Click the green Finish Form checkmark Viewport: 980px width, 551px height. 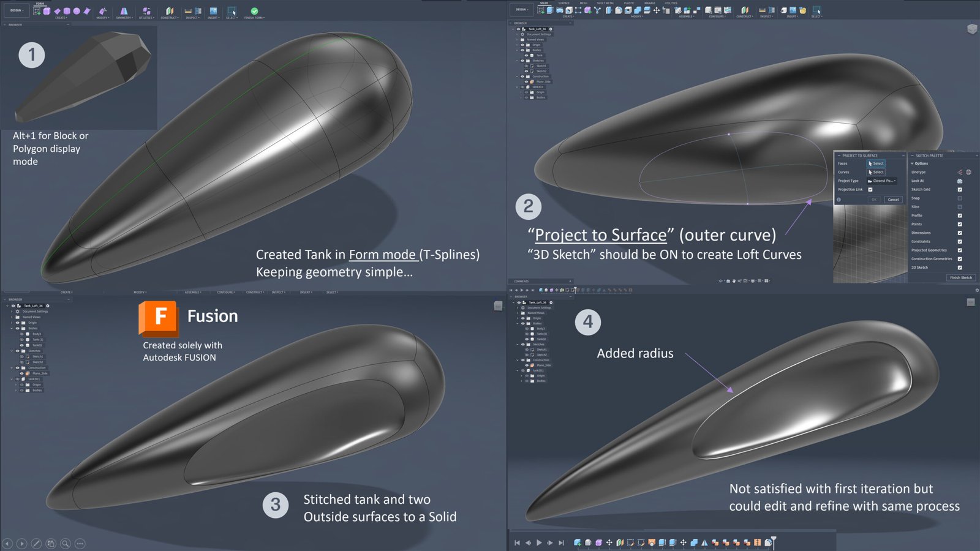254,11
